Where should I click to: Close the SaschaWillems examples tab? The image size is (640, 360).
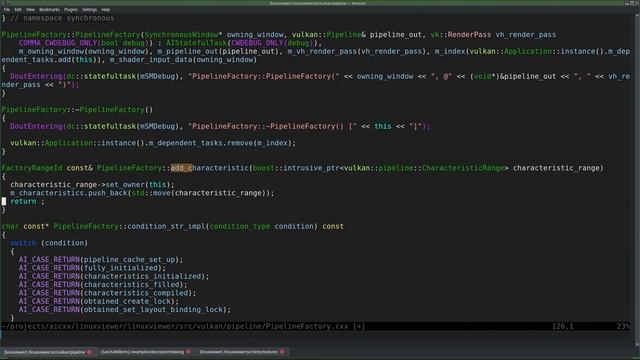[x=188, y=352]
